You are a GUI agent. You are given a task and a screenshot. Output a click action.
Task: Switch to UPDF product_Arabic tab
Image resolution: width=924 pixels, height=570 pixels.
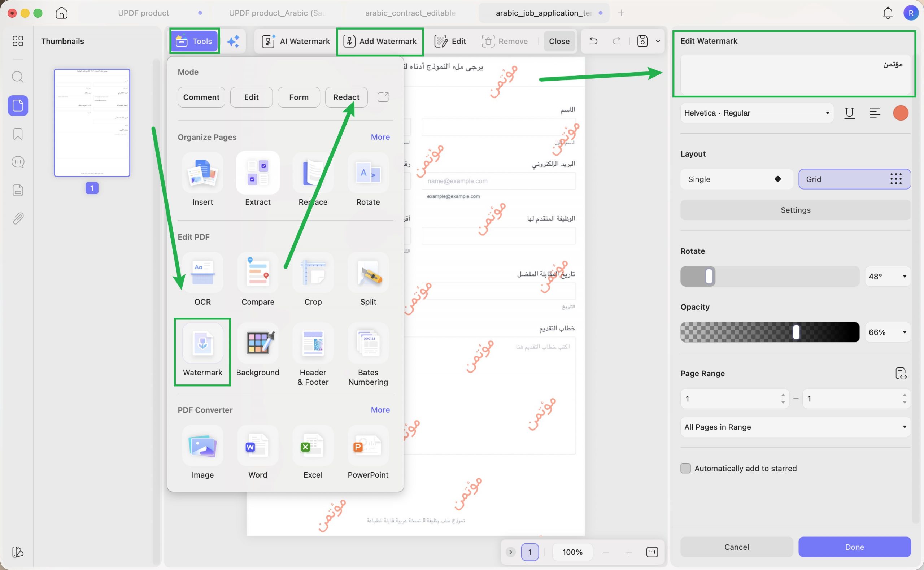point(277,13)
